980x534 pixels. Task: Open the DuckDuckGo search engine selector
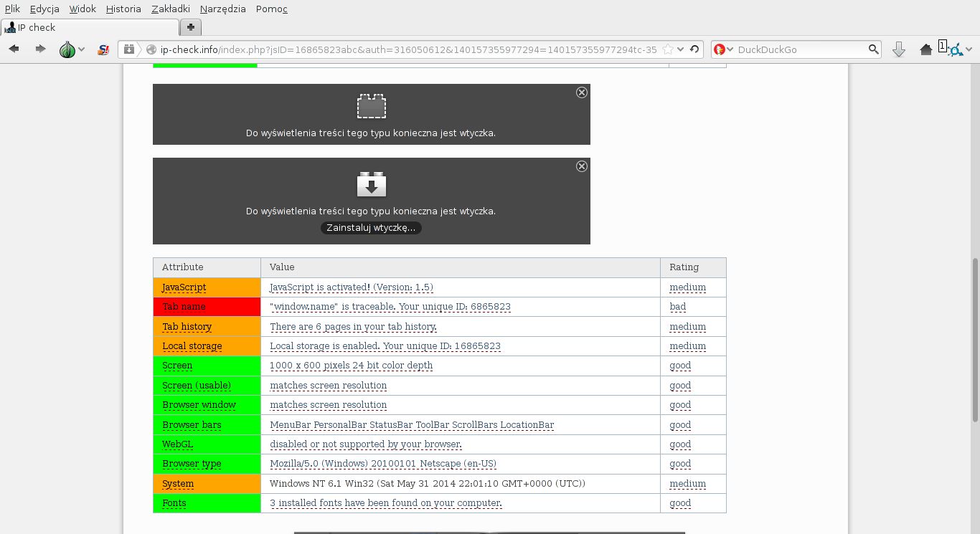pyautogui.click(x=724, y=49)
